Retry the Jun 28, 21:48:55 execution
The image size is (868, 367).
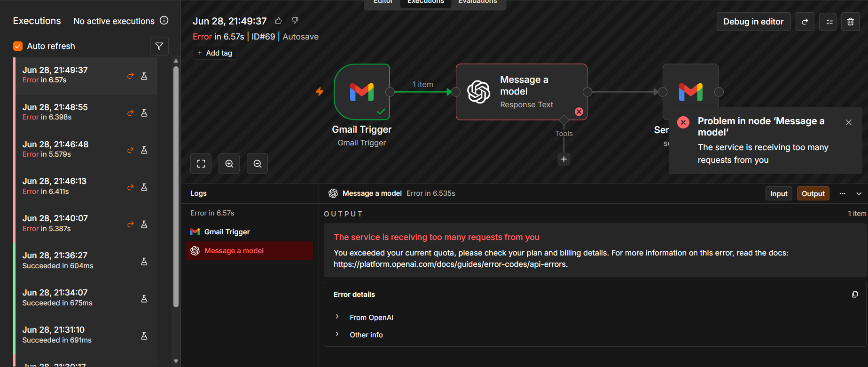tap(131, 113)
